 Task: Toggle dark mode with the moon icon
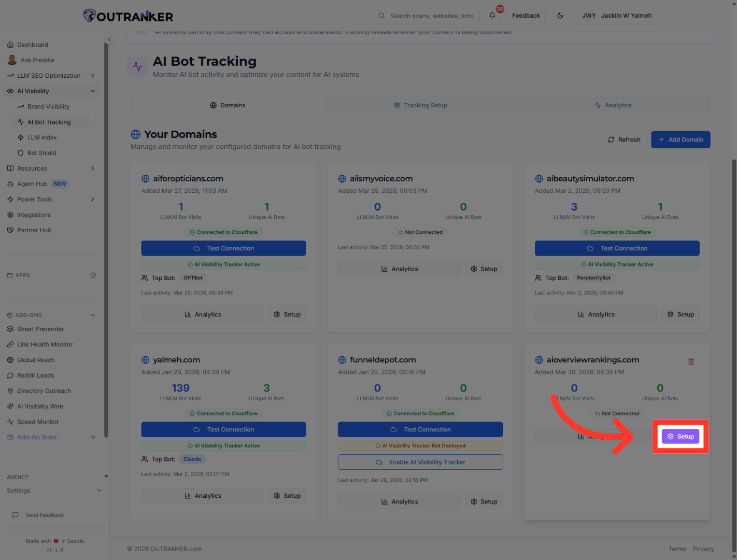click(560, 16)
